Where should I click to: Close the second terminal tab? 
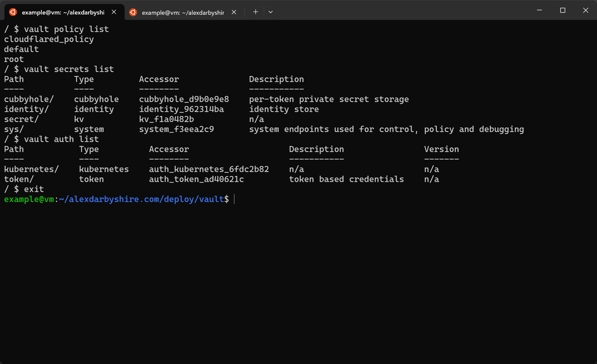(x=234, y=12)
